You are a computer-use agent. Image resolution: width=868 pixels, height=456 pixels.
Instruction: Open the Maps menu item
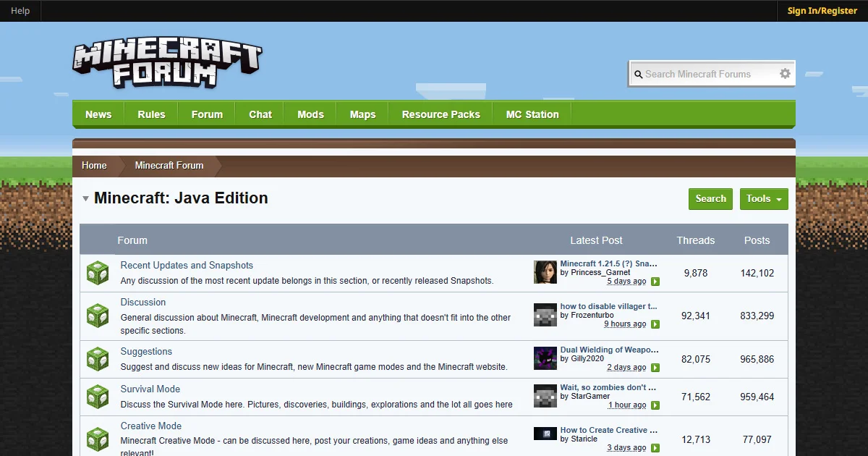click(362, 114)
